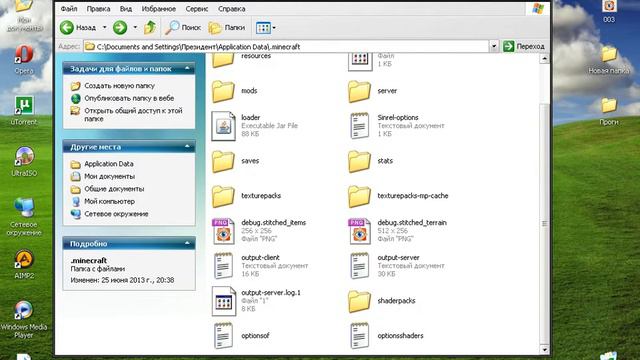The height and width of the screenshot is (360, 640).
Task: Open the Поиск search pane
Action: [183, 27]
